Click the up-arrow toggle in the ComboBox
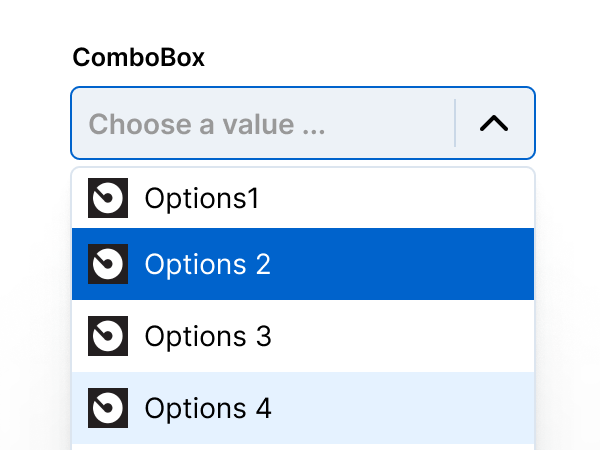Viewport: 600px width, 450px height. pos(494,123)
